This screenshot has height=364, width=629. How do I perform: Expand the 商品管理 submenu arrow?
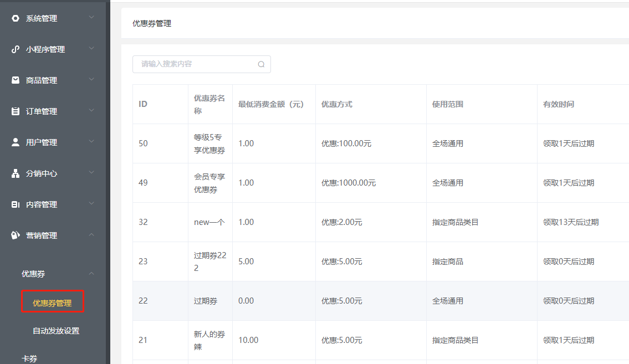[91, 80]
